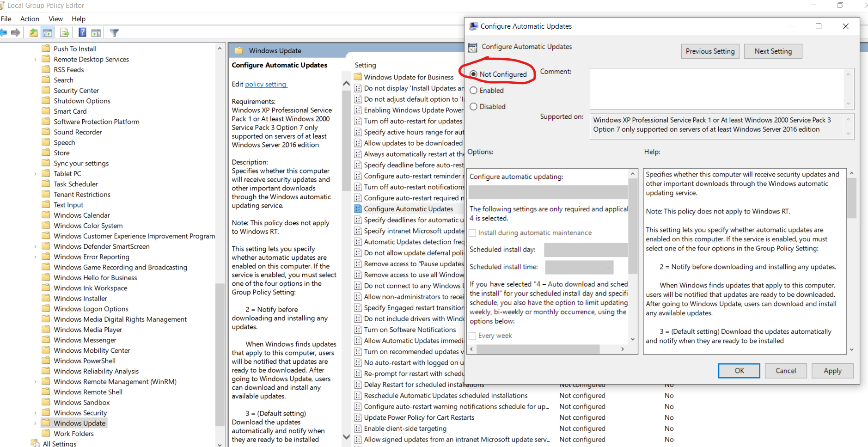
Task: Select Windows PowerShell in the tree
Action: click(85, 361)
